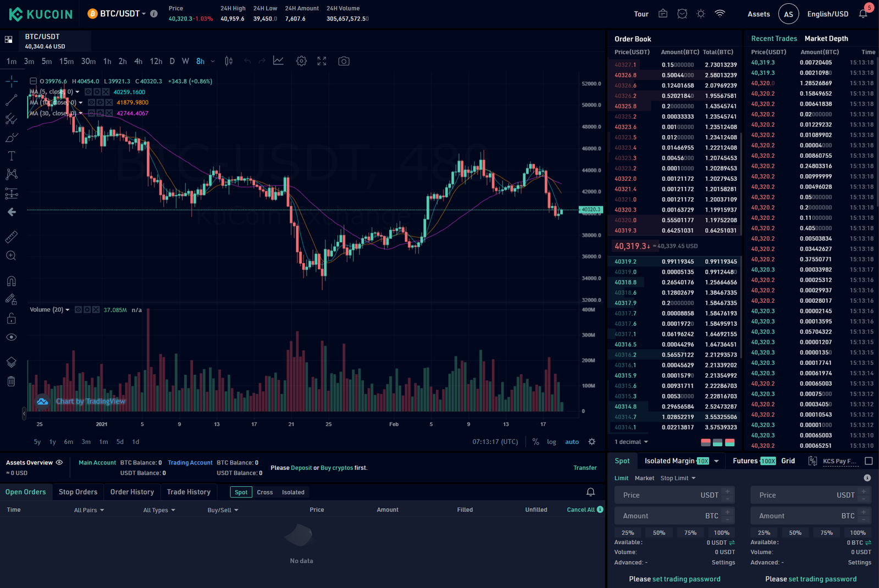Open the back arrow tool in sidebar

point(12,212)
